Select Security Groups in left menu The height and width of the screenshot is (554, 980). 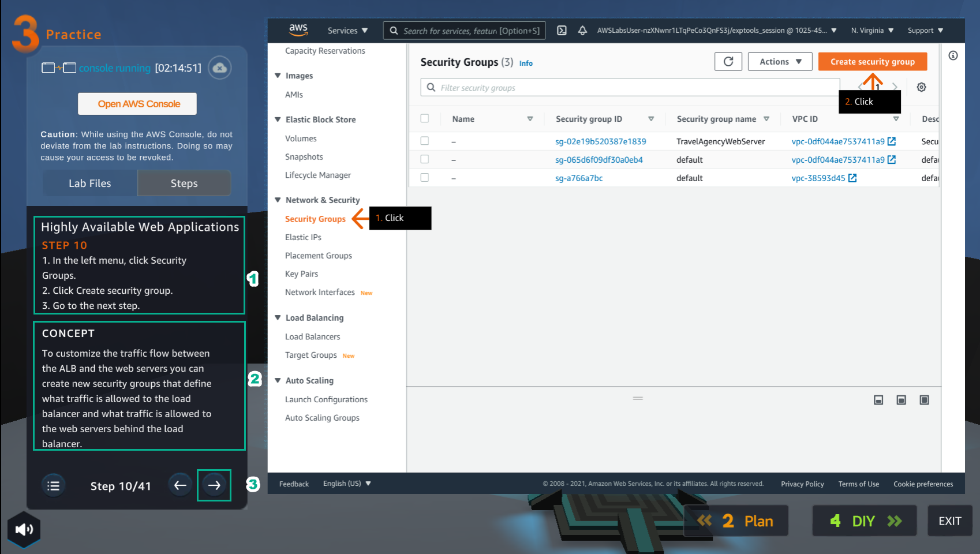click(x=315, y=219)
